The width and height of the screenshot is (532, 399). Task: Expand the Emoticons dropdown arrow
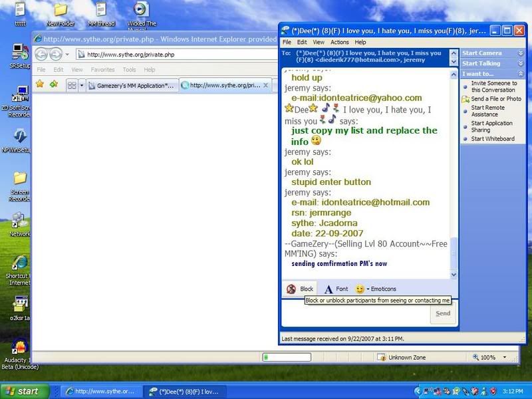coord(368,289)
